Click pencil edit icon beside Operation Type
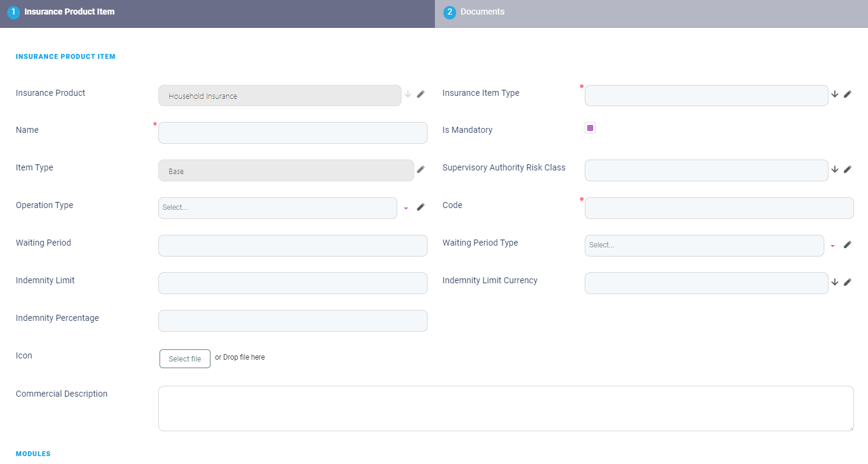This screenshot has width=868, height=464. click(421, 207)
